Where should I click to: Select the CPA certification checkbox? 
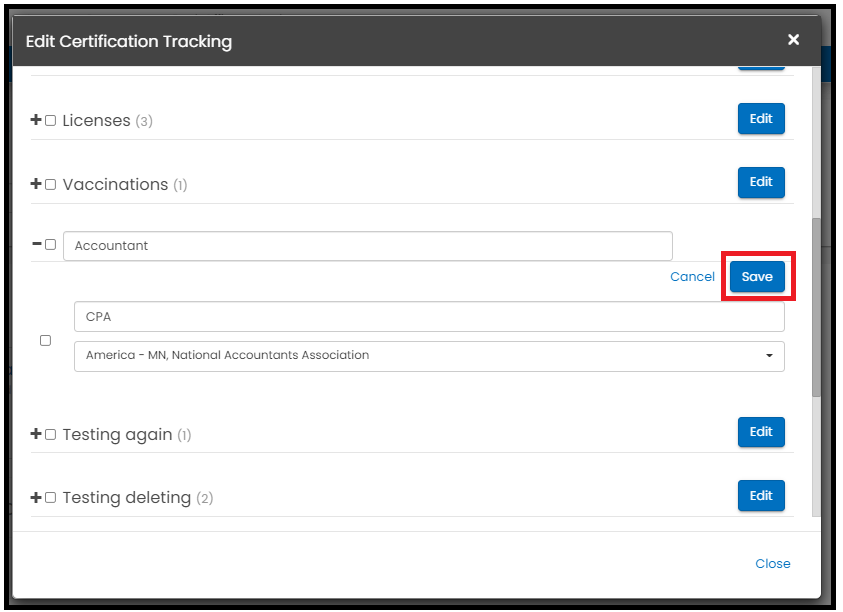pos(46,340)
